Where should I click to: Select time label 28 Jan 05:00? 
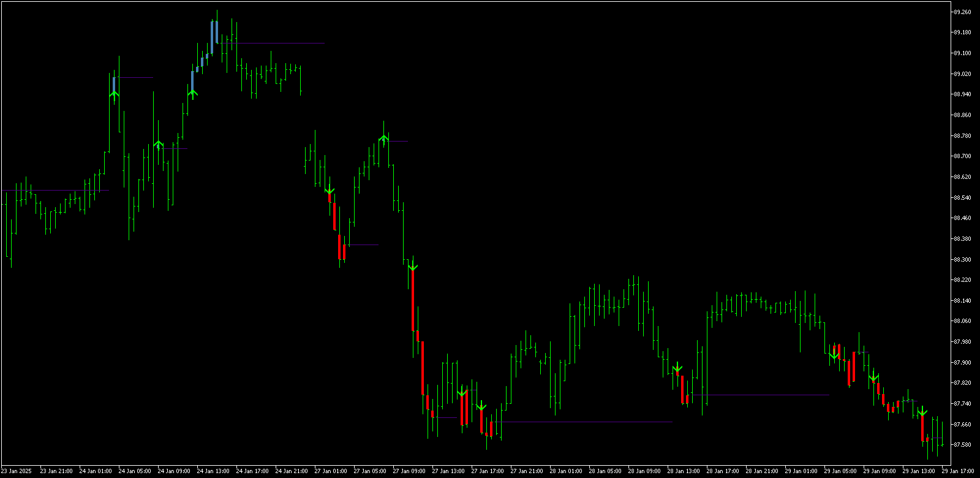point(605,471)
